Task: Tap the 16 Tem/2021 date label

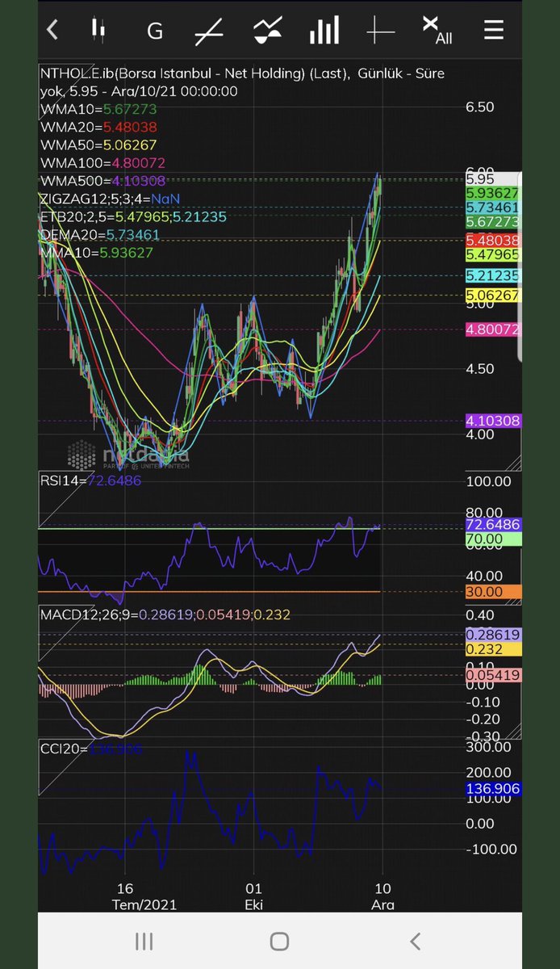Action: pyautogui.click(x=144, y=896)
